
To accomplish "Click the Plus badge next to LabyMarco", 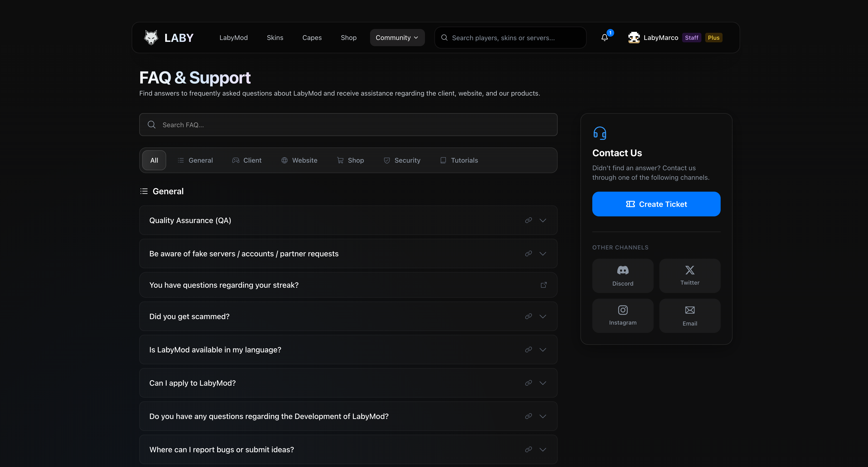I will point(714,37).
